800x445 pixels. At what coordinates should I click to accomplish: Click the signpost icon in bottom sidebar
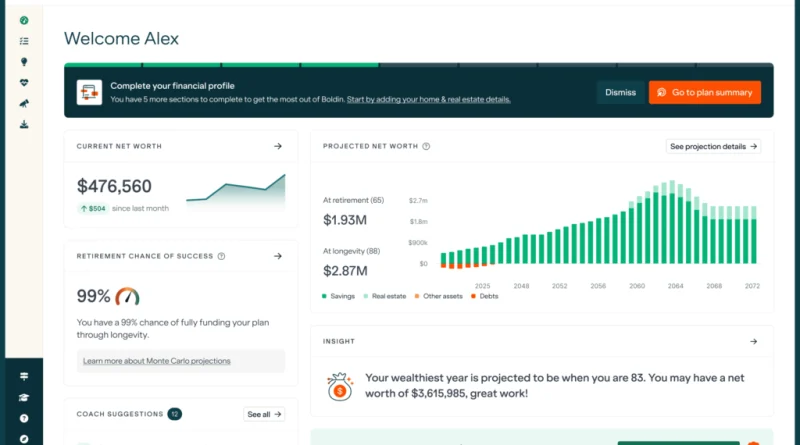(24, 376)
